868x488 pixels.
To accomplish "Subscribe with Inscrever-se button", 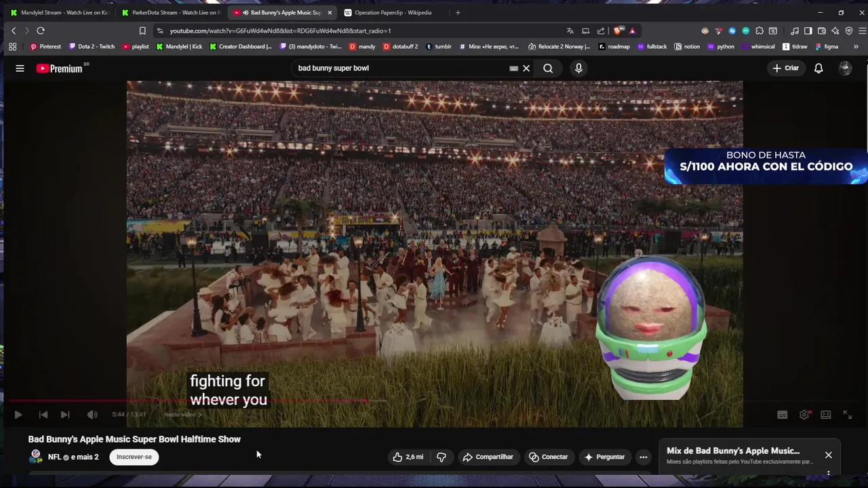I will [134, 457].
